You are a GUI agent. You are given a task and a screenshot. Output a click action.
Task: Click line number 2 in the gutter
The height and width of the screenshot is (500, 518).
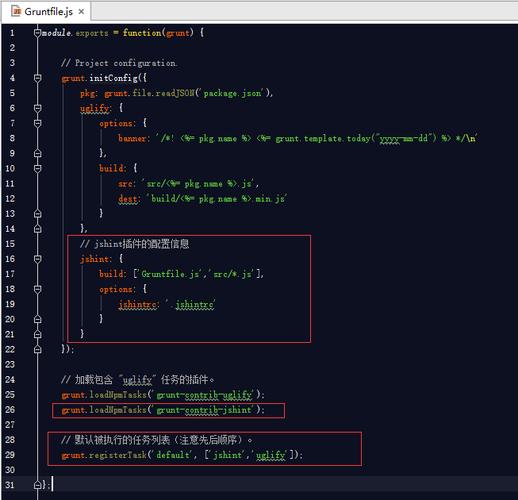coord(12,48)
